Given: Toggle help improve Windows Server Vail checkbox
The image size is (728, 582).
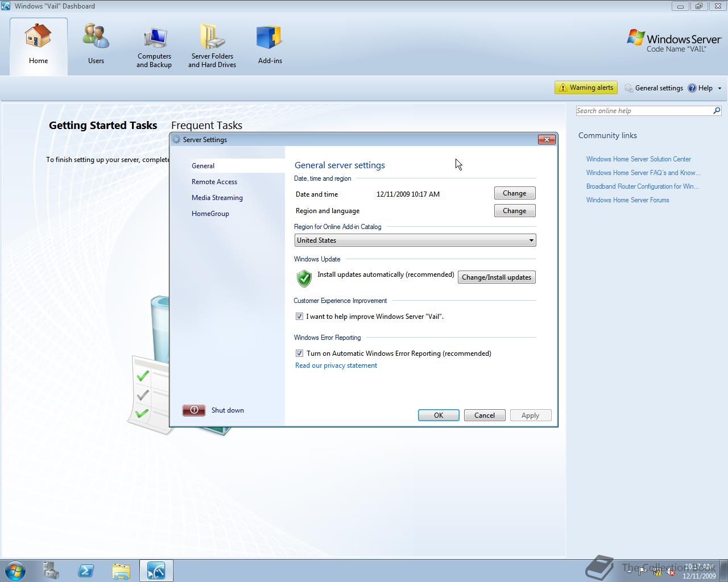Looking at the screenshot, I should click(x=299, y=317).
